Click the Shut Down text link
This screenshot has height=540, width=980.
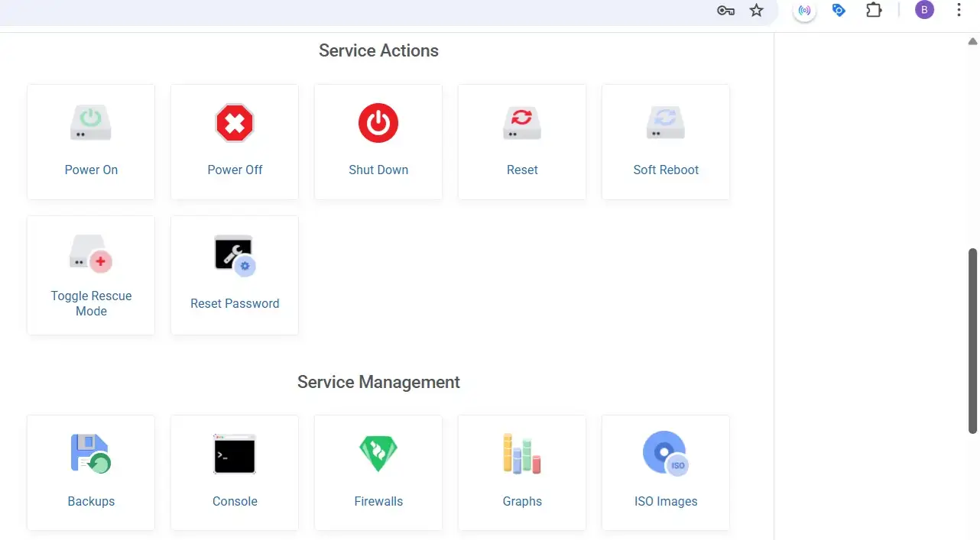coord(378,170)
